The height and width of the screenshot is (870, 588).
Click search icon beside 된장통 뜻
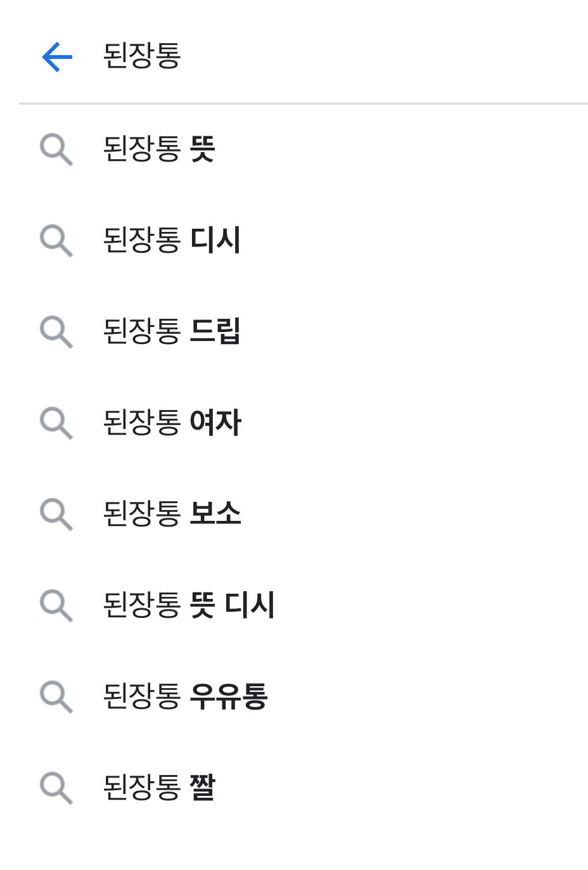click(x=56, y=150)
